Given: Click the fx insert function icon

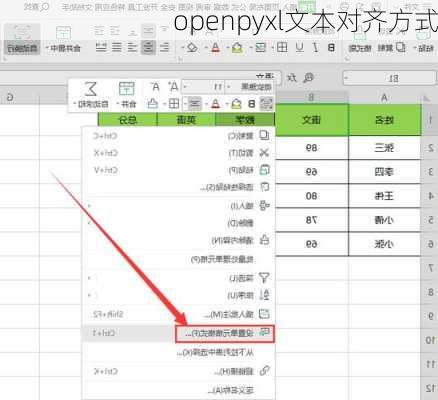Looking at the screenshot, I should click(292, 78).
